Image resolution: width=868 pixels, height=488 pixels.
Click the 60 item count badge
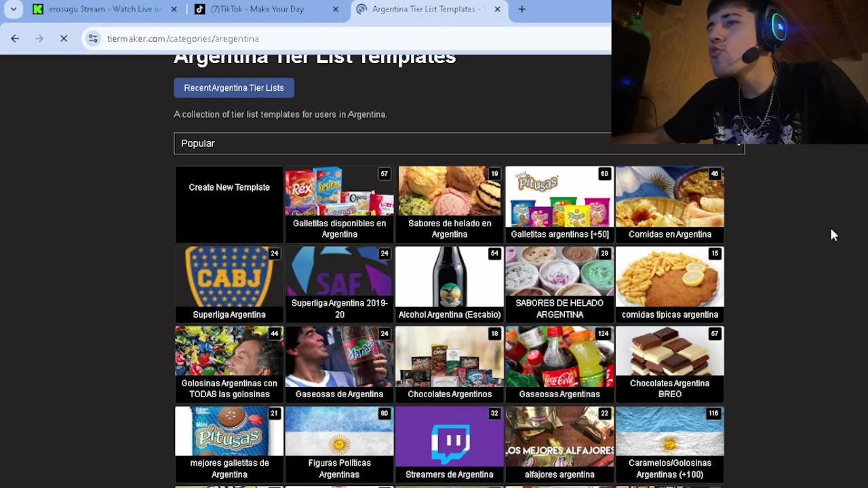pyautogui.click(x=604, y=174)
